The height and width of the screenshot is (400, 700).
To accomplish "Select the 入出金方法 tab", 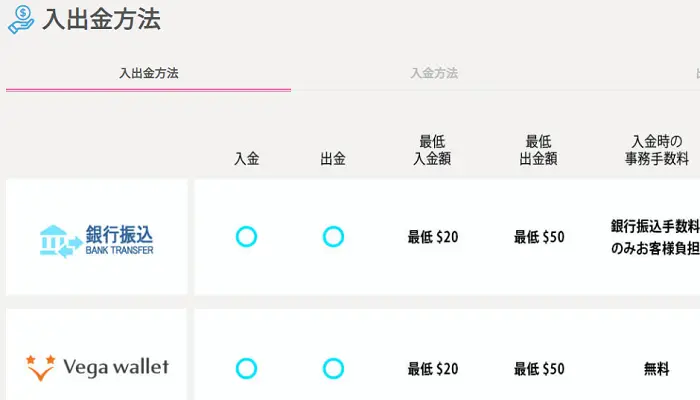I will click(x=148, y=73).
